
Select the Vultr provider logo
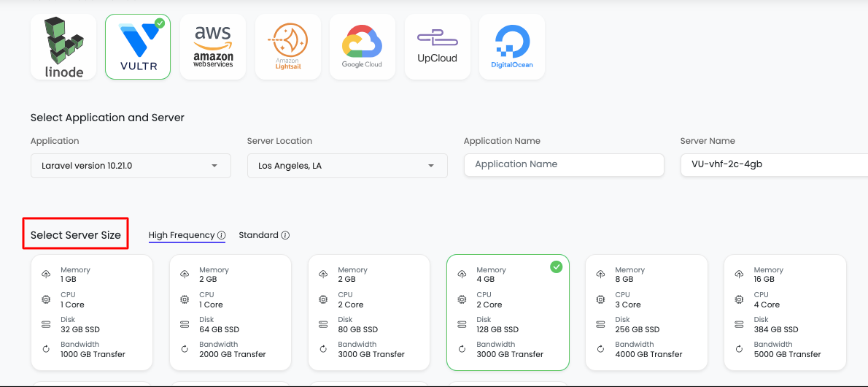coord(138,47)
